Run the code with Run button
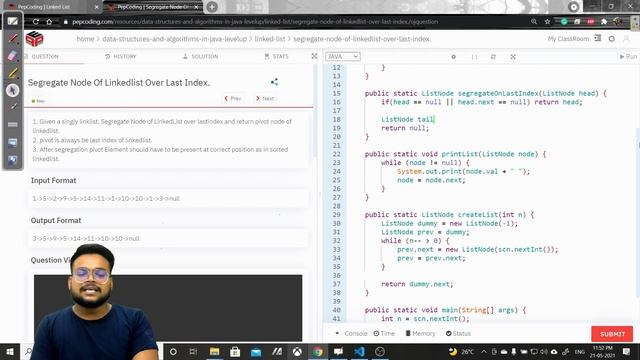The height and width of the screenshot is (360, 640). point(628,56)
